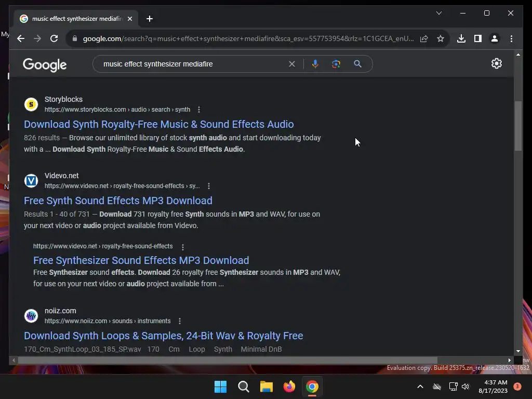Click the noiiz.com site name

(x=60, y=311)
